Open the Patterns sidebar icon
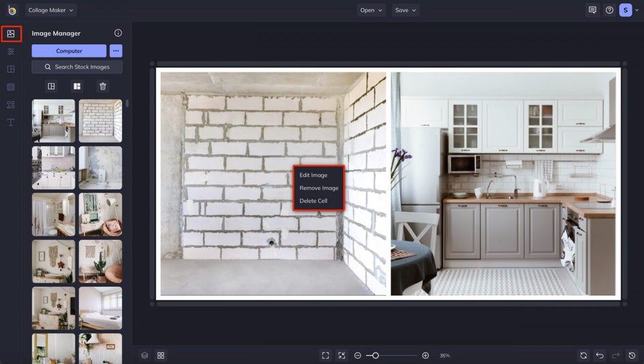The height and width of the screenshot is (364, 644). (11, 87)
